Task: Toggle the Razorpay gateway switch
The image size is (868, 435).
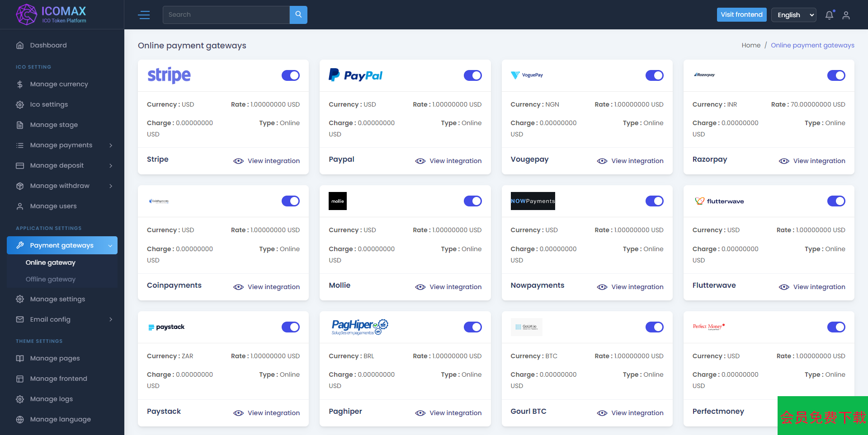Action: [836, 75]
